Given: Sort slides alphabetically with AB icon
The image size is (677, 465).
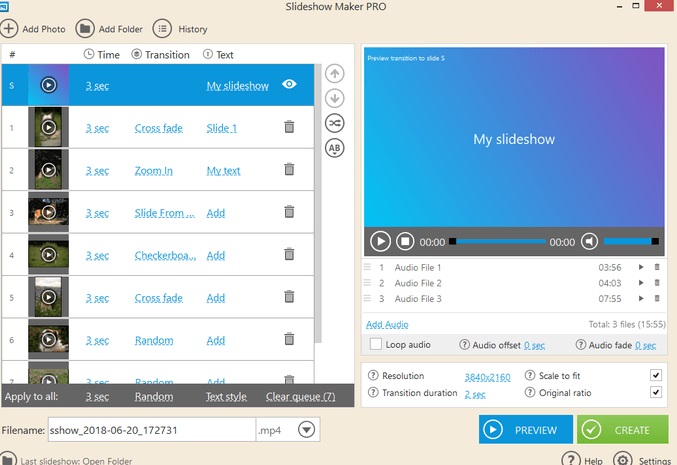Looking at the screenshot, I should pyautogui.click(x=335, y=148).
